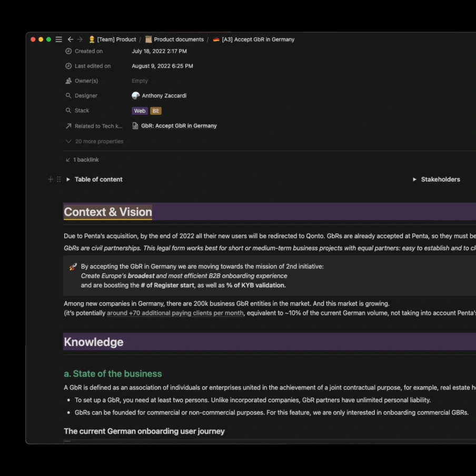
Task: Expand the Table of content toggle
Action: click(x=68, y=180)
